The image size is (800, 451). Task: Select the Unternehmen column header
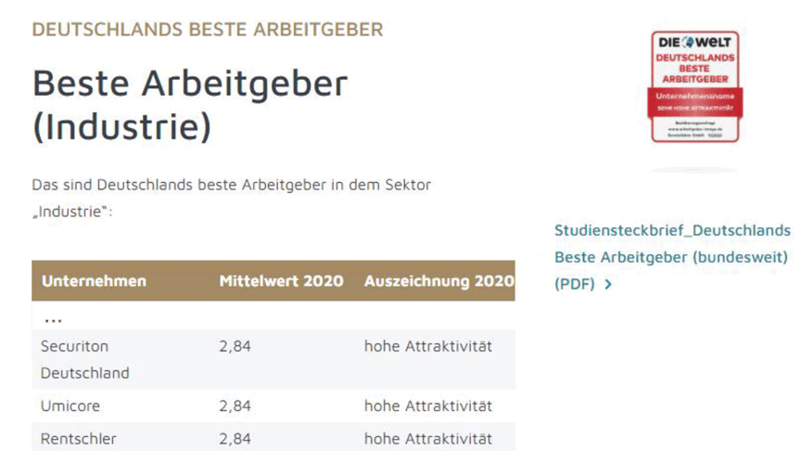coord(94,281)
